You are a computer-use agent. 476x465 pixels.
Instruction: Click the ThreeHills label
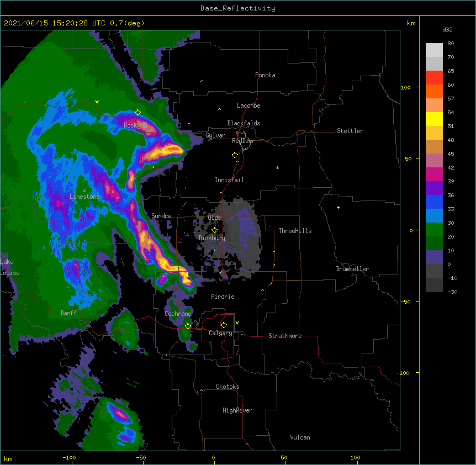pyautogui.click(x=295, y=231)
